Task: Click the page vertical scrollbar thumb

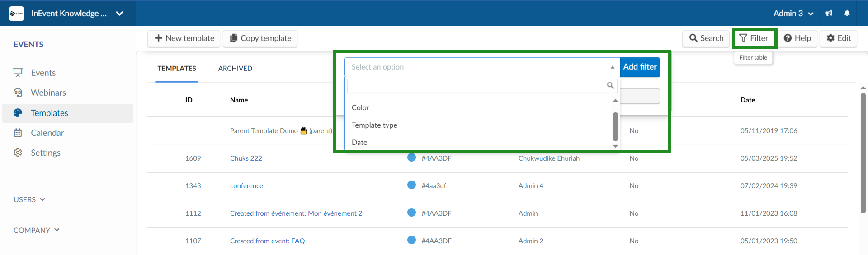Action: click(863, 153)
